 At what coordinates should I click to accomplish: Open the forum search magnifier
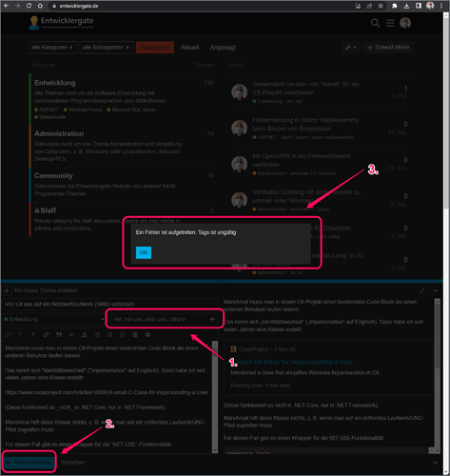tap(375, 23)
